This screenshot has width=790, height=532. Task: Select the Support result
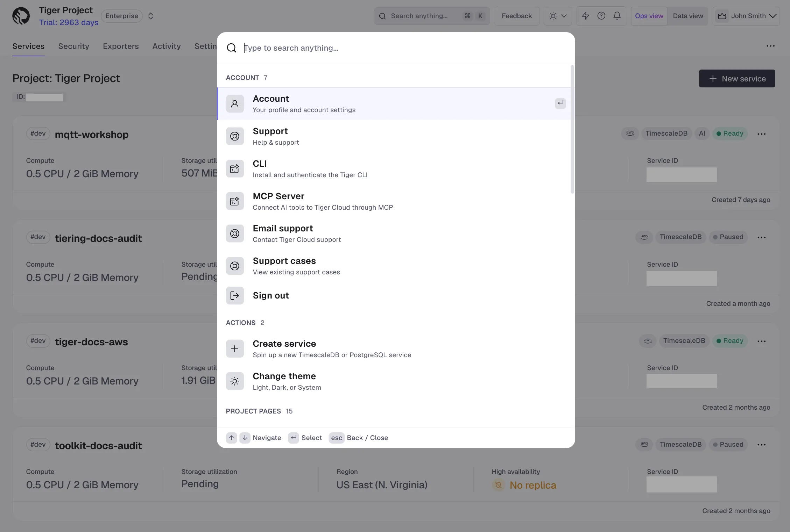click(x=394, y=136)
